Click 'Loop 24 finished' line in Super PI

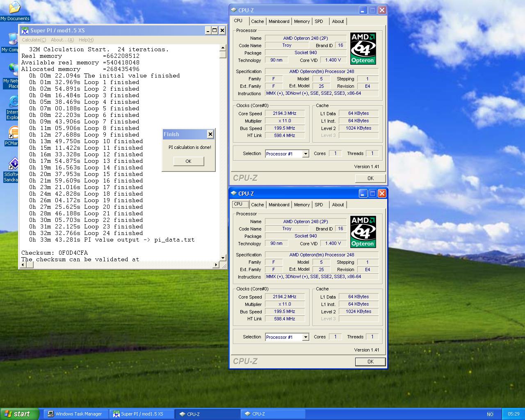(x=86, y=233)
